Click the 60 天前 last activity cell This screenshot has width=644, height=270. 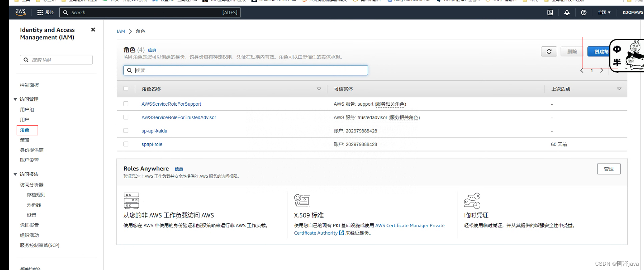(x=559, y=144)
